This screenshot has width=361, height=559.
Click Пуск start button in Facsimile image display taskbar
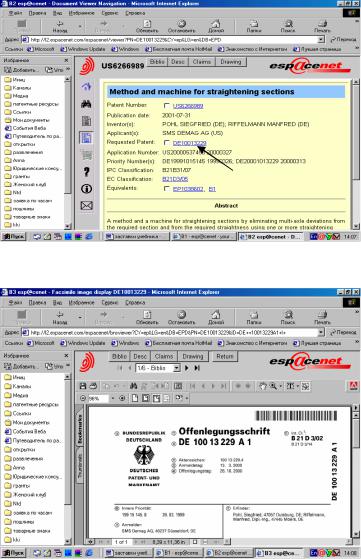point(14,553)
